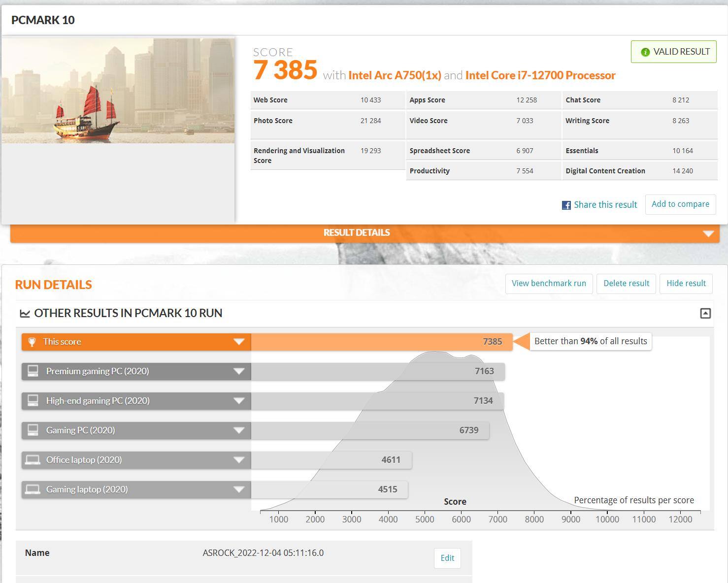Screen dimensions: 728x583
Task: Collapse the Other Results panel with corner button
Action: 705,314
